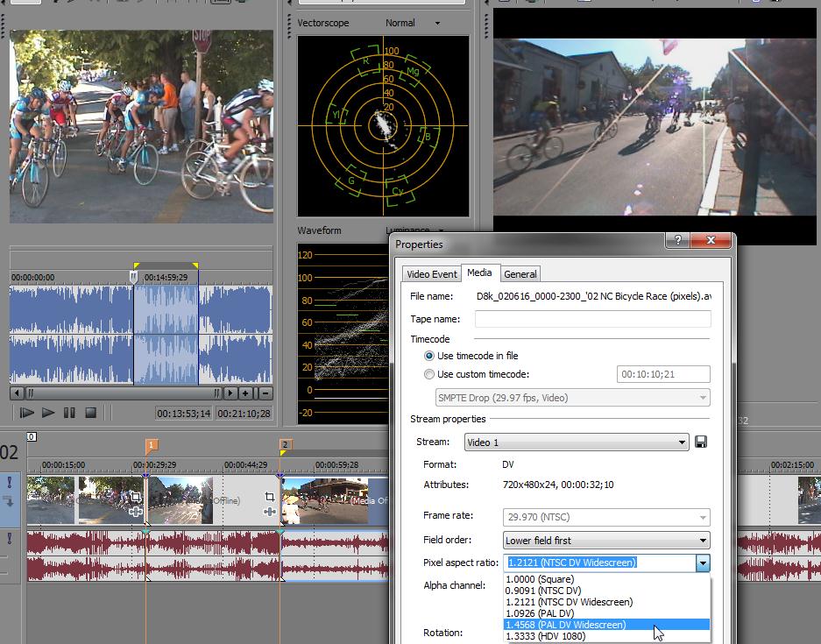Click the Tape name text field
821x644 pixels.
click(592, 320)
